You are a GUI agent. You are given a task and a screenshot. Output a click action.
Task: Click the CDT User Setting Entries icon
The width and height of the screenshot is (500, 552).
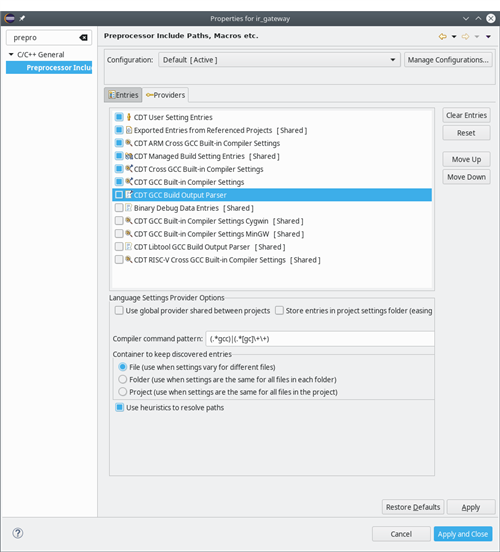pyautogui.click(x=129, y=117)
